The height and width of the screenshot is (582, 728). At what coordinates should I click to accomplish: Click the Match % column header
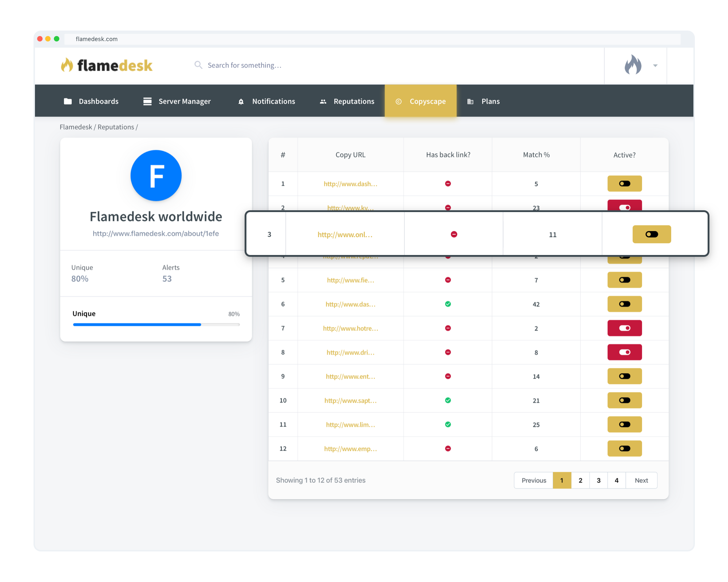point(536,155)
